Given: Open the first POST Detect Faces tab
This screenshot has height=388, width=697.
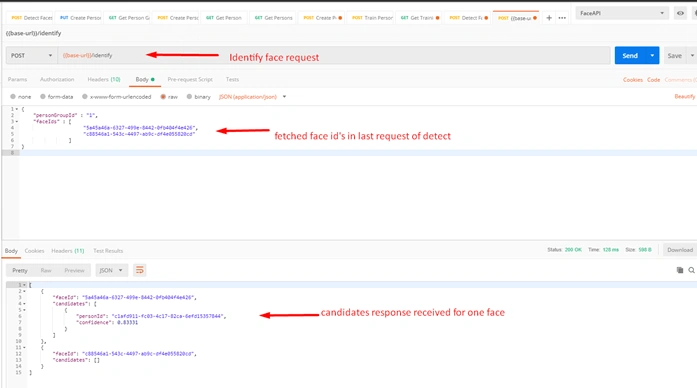Looking at the screenshot, I should (31, 18).
